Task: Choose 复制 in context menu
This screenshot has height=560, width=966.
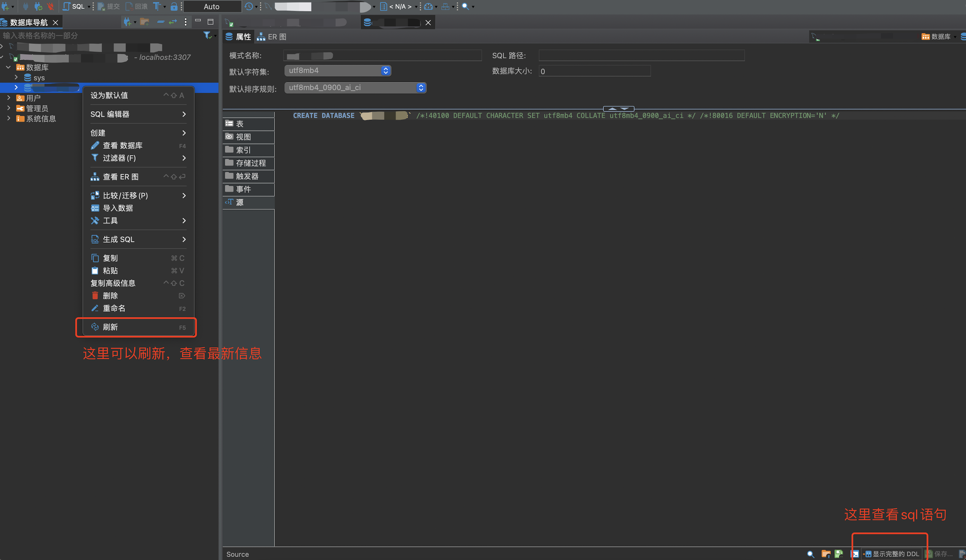Action: (138, 258)
